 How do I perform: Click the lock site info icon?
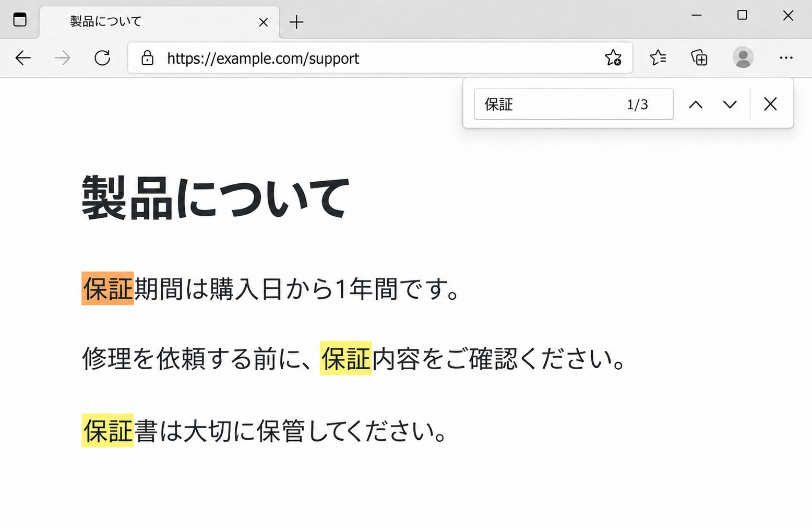click(148, 57)
